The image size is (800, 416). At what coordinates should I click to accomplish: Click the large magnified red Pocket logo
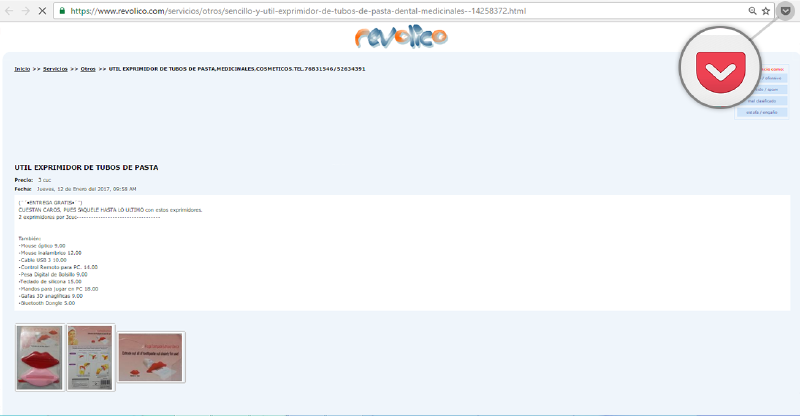pos(720,72)
